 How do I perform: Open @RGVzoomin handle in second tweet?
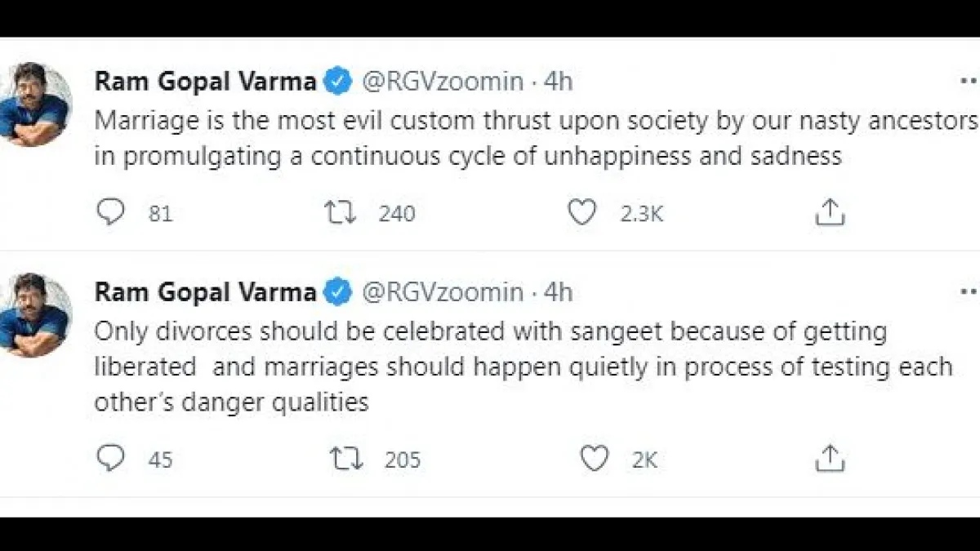point(442,291)
